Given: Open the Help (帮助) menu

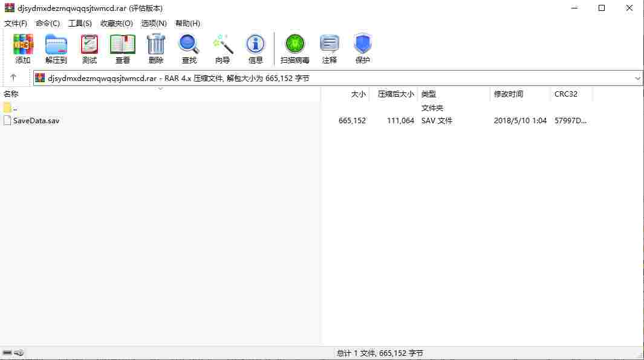Looking at the screenshot, I should (187, 24).
